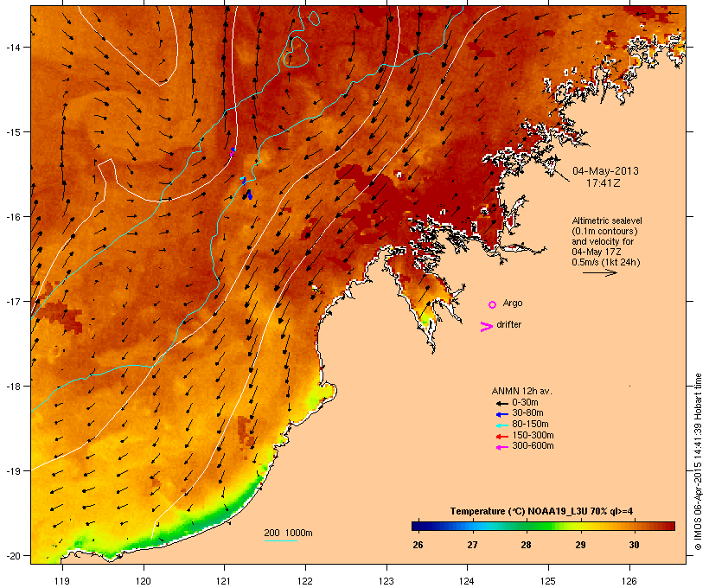709x588 pixels.
Task: Click the '04-May 17Z' text line
Action: 597,252
